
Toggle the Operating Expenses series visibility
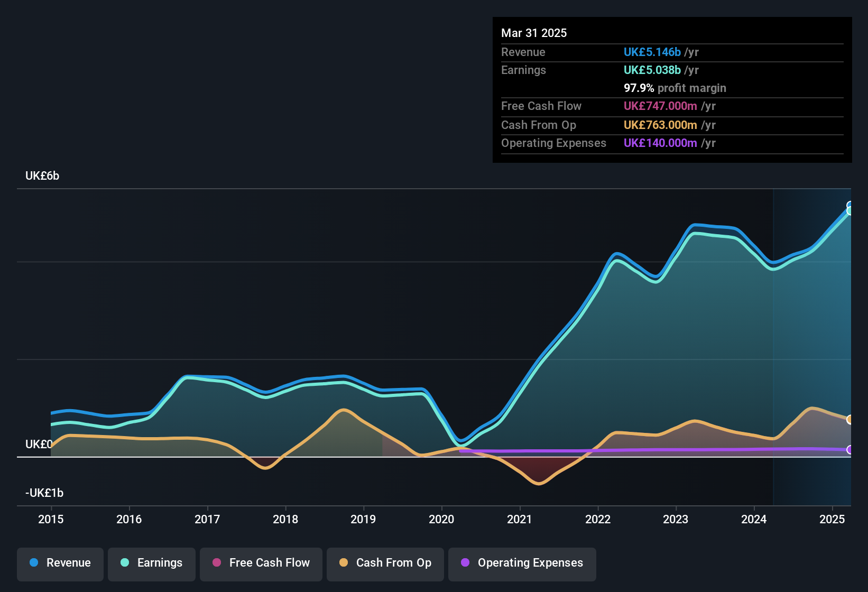(522, 563)
